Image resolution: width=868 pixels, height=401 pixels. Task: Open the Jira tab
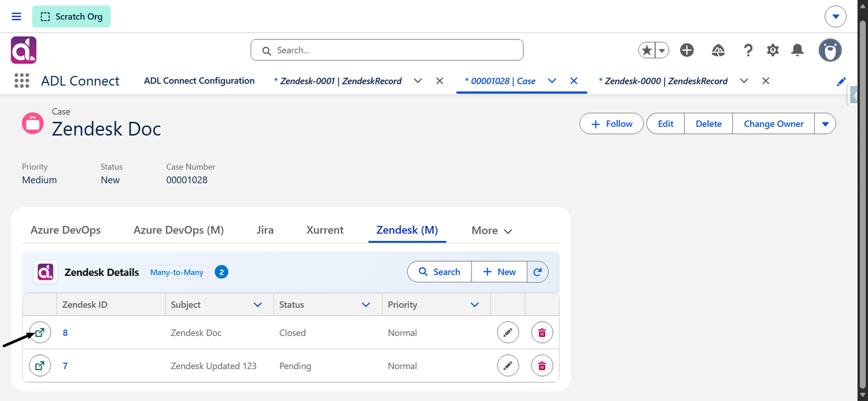(265, 230)
